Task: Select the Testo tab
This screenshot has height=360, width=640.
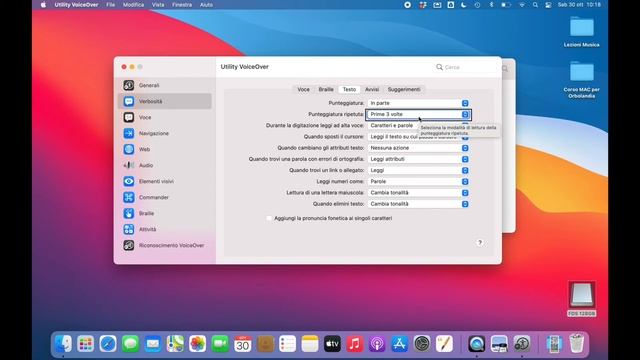Action: point(349,89)
